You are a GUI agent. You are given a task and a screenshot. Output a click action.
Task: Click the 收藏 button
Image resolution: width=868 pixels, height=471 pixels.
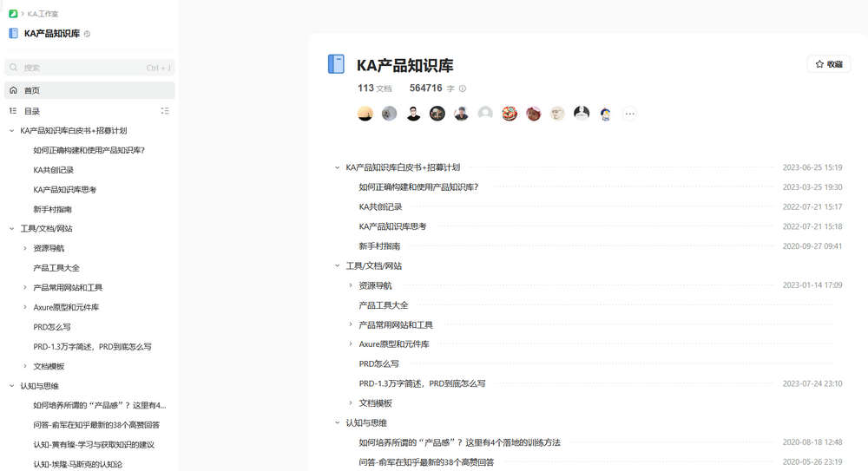(829, 64)
